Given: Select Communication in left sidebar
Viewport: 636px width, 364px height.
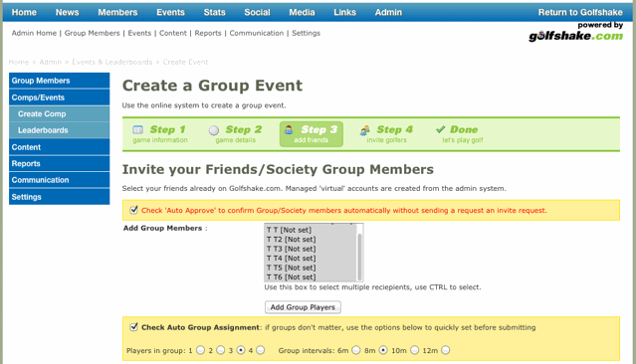Looking at the screenshot, I should [x=59, y=180].
